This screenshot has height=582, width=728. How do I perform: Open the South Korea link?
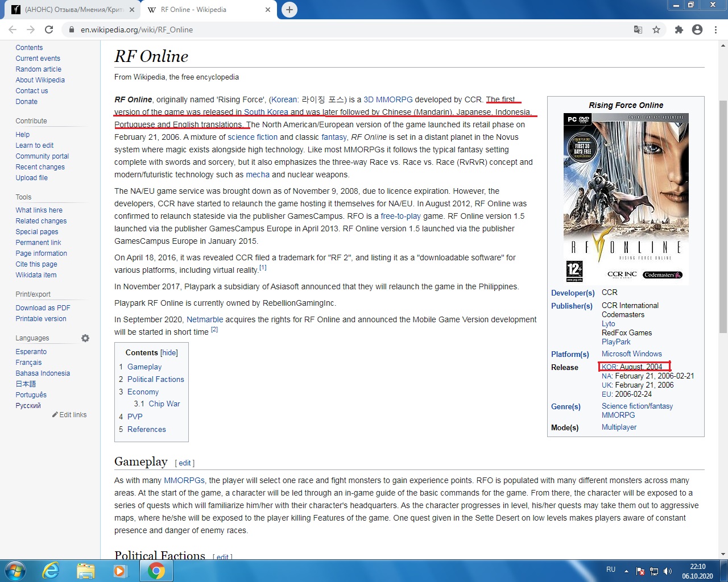pyautogui.click(x=266, y=112)
